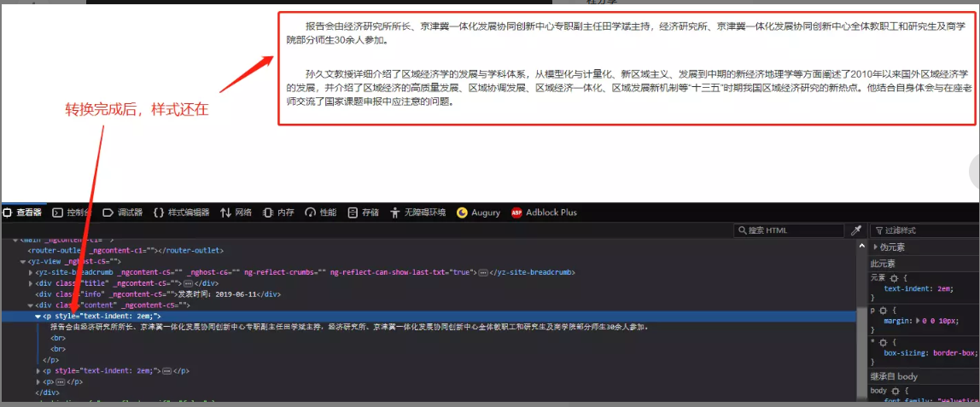
Task: Click the 过滤样式 filter styles field
Action: (925, 230)
